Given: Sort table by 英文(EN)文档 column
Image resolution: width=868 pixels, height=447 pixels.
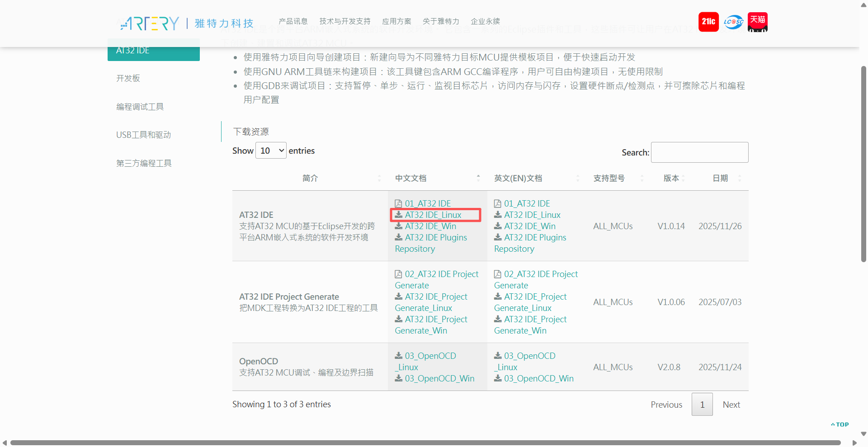Looking at the screenshot, I should coord(537,178).
